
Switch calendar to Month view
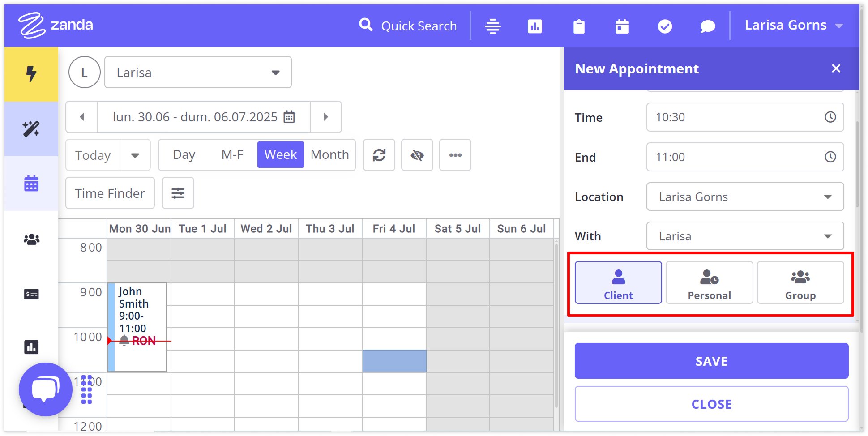[x=329, y=154]
